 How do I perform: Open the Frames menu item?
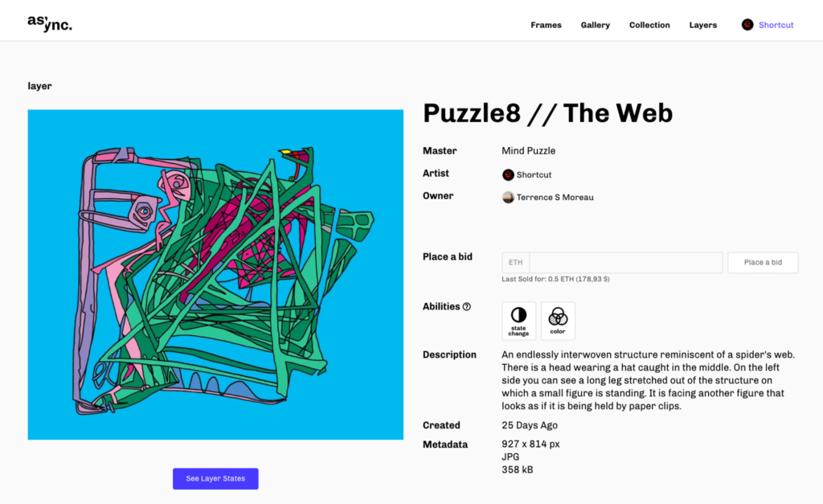[x=546, y=25]
